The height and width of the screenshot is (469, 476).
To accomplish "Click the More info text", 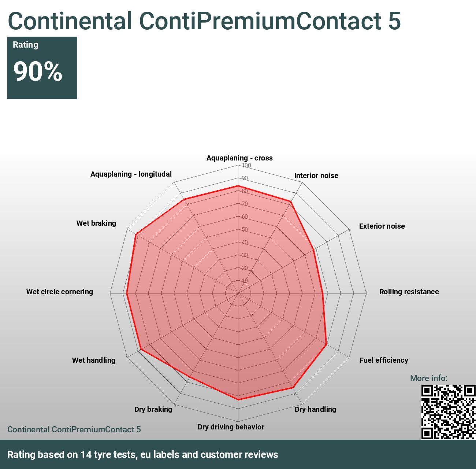I will 429,378.
